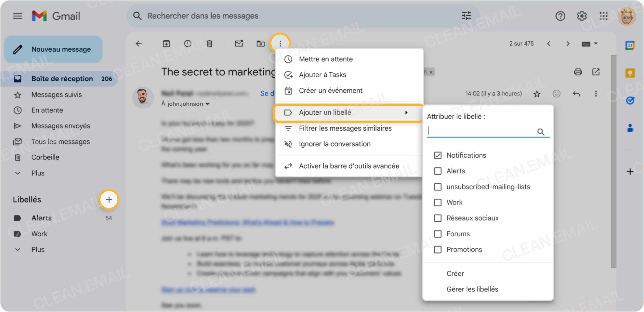Image resolution: width=644 pixels, height=312 pixels.
Task: Uncheck the Notifications label
Action: pos(438,155)
